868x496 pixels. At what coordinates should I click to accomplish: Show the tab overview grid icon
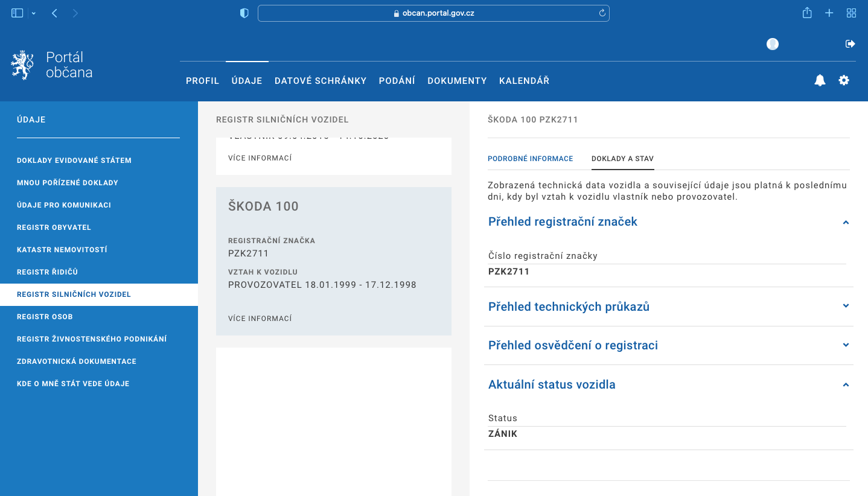(851, 13)
